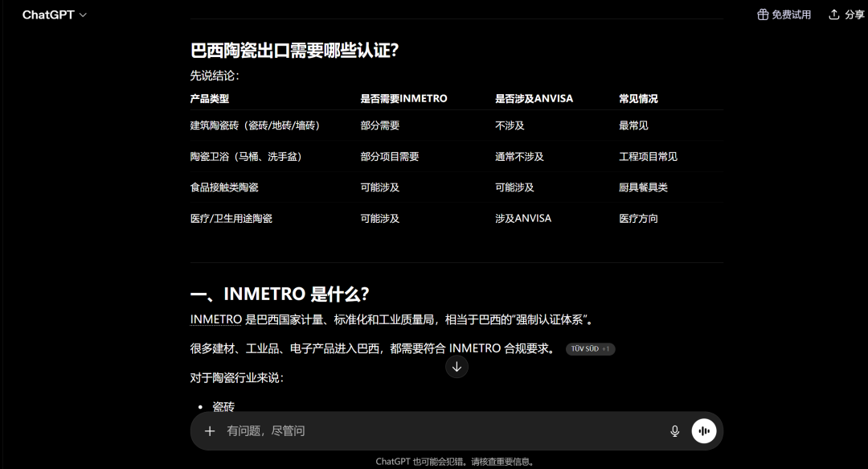868x469 pixels.
Task: Click the cell '食品接触类陶瓷'
Action: tap(224, 187)
